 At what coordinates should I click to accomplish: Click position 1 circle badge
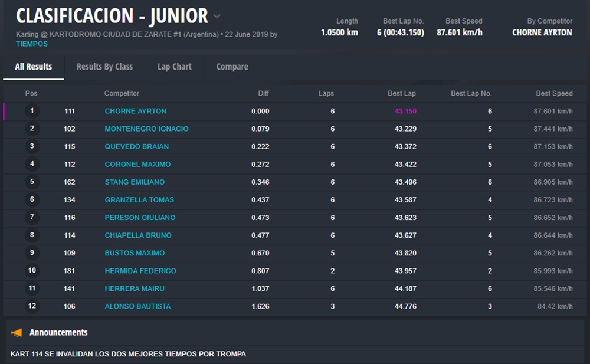coord(32,111)
